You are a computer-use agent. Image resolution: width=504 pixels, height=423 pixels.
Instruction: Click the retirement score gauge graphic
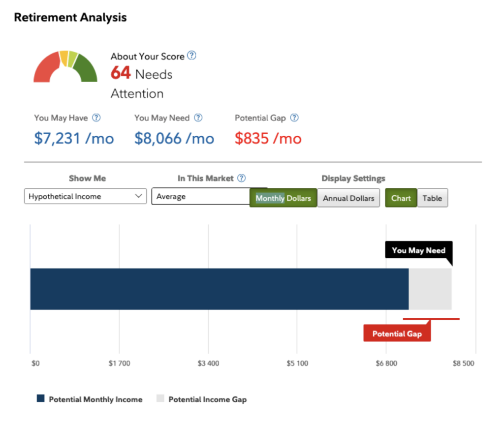point(65,67)
